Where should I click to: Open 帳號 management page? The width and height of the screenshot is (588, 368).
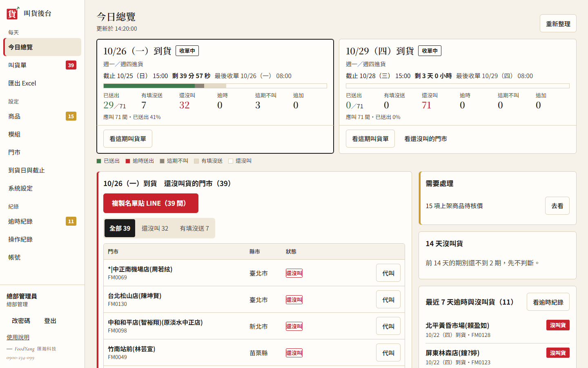click(42, 257)
